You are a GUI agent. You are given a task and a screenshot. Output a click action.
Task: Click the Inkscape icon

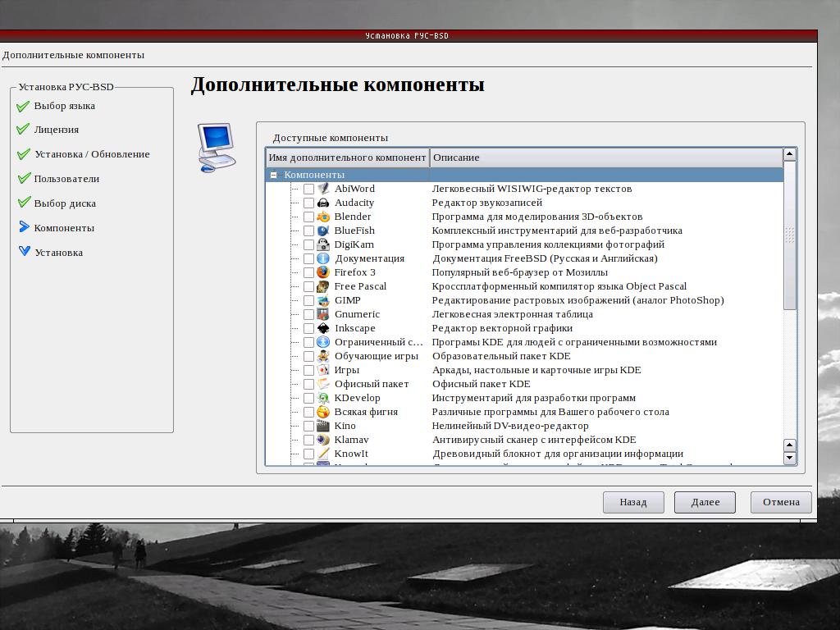pos(323,328)
